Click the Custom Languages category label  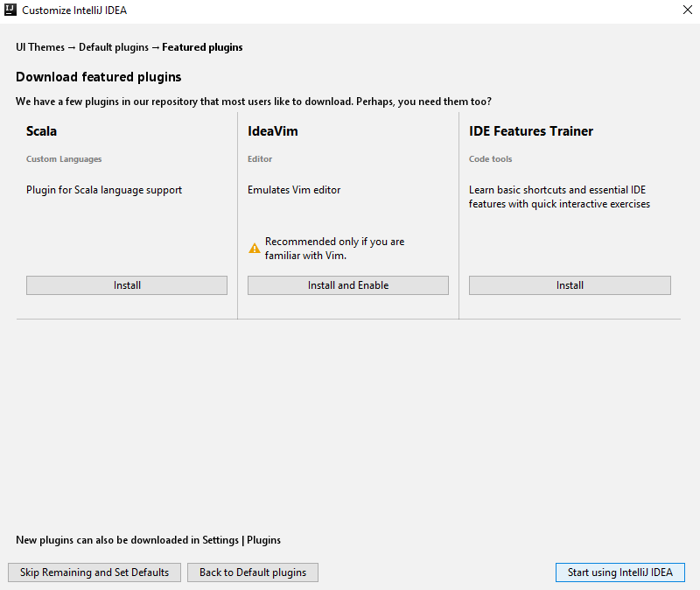pyautogui.click(x=64, y=159)
